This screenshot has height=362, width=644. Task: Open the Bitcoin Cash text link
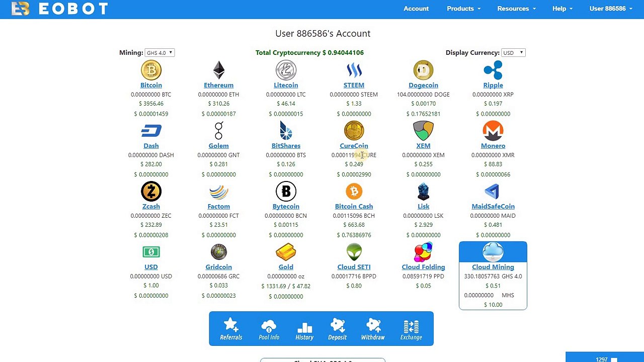point(354,207)
